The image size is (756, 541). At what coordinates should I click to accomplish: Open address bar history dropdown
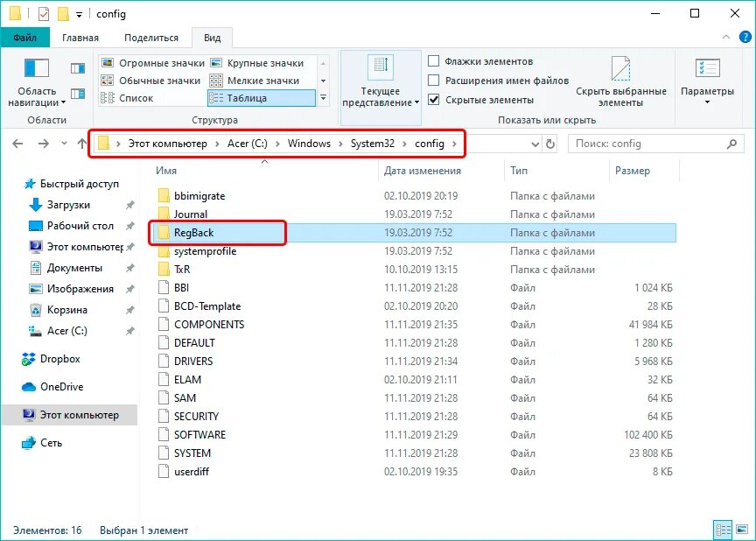click(535, 144)
